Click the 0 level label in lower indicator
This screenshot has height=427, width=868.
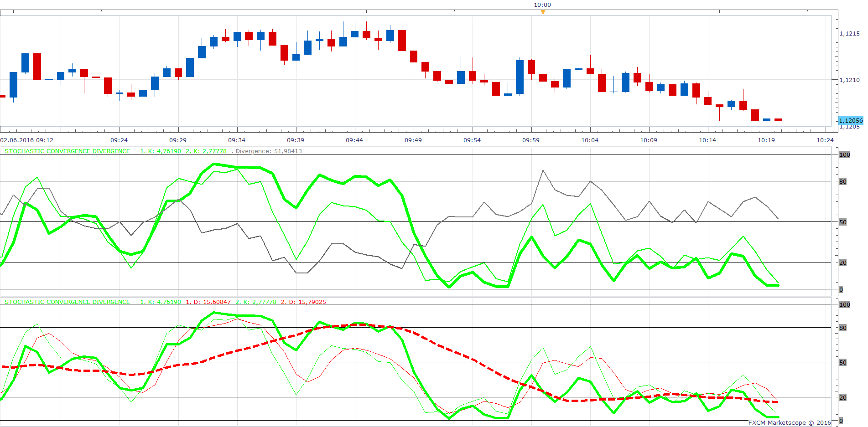(x=841, y=421)
